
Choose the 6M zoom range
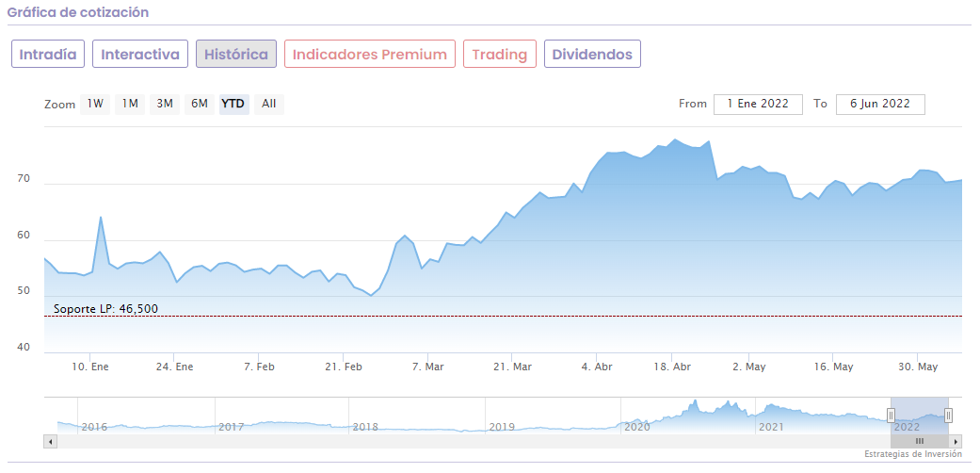coord(200,104)
